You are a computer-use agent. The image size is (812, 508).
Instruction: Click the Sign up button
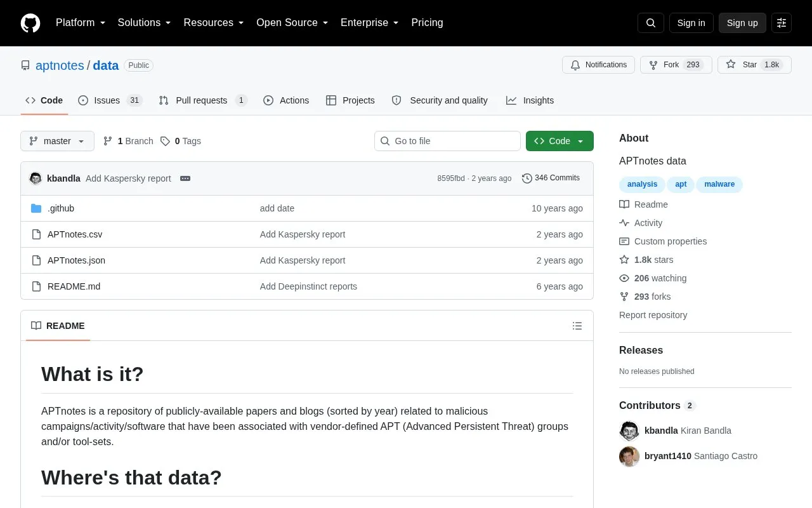[x=742, y=23]
